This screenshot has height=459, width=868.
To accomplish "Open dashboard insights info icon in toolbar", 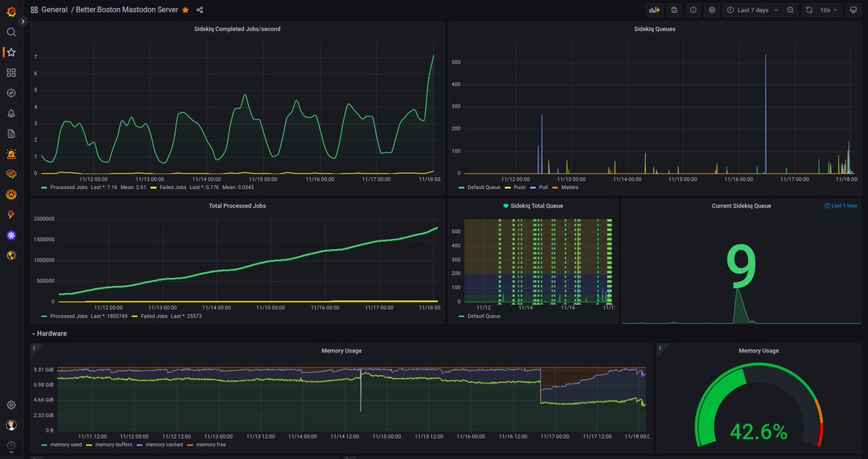I will (x=693, y=10).
